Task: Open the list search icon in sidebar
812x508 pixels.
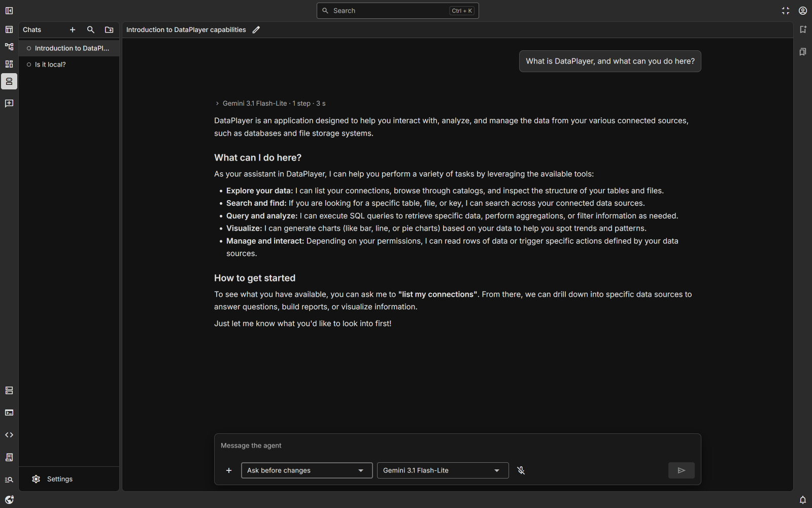Action: tap(9, 480)
